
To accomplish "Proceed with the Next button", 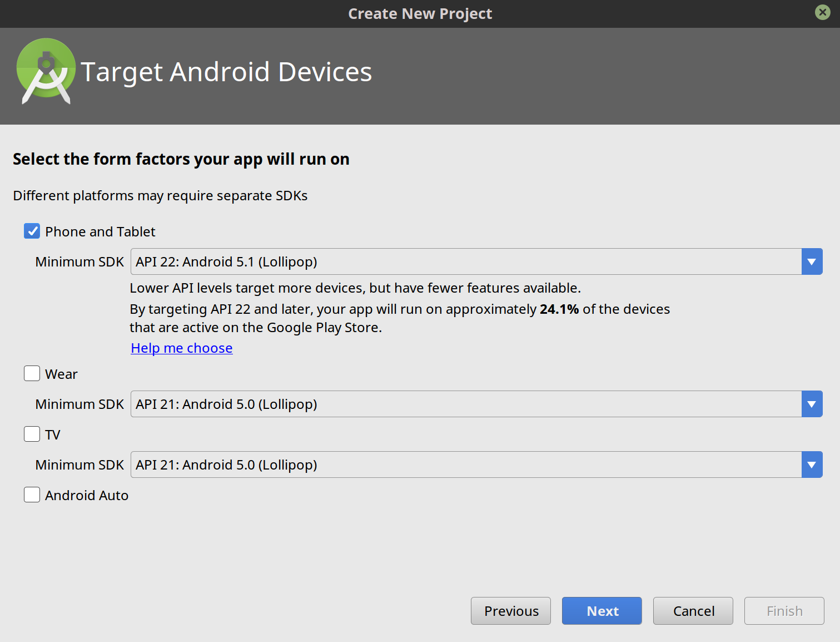I will tap(602, 611).
